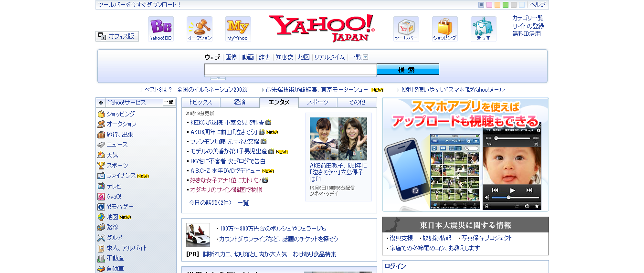Click the Yahoo! Japan logo
Viewport: 644px width, 273px height.
(x=322, y=29)
